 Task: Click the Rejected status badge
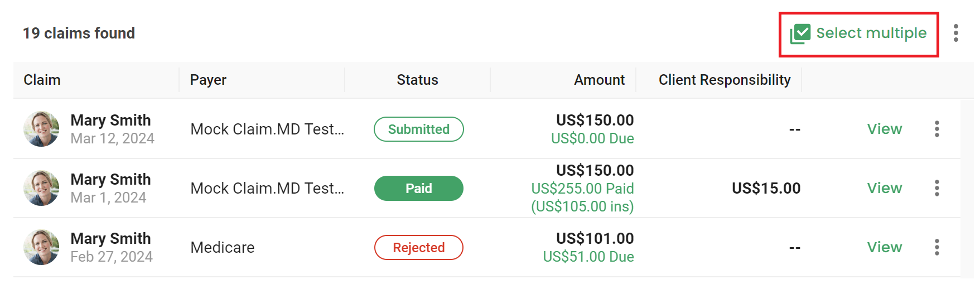pyautogui.click(x=419, y=247)
